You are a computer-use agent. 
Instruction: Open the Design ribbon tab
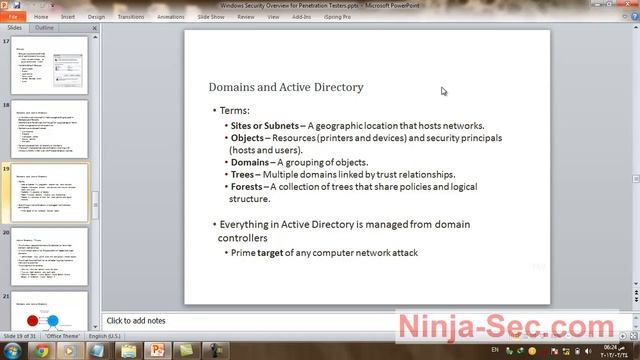click(96, 17)
